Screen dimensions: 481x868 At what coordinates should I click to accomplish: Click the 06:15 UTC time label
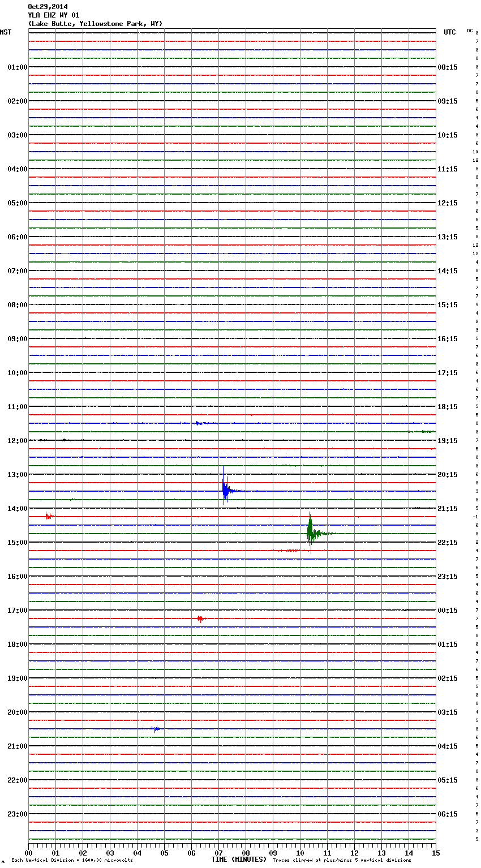click(x=448, y=814)
